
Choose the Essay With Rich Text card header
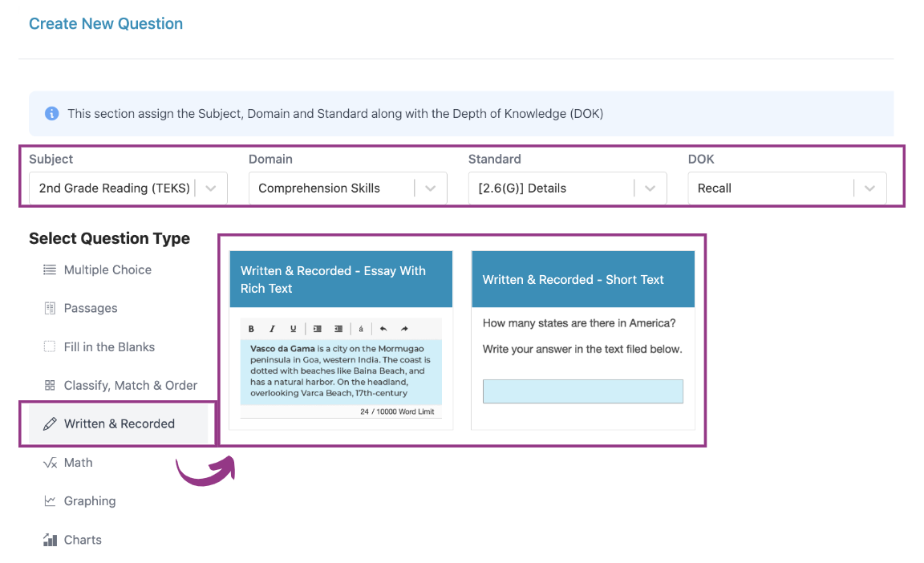coord(341,279)
